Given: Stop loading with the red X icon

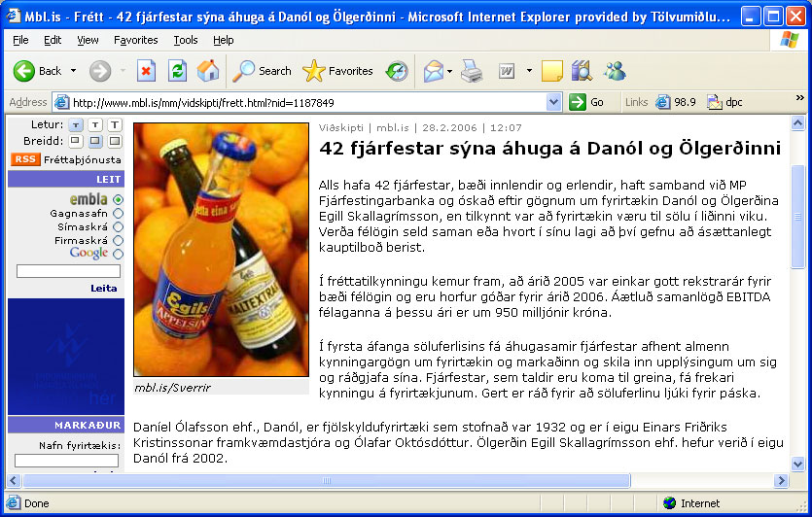Looking at the screenshot, I should click(x=146, y=71).
